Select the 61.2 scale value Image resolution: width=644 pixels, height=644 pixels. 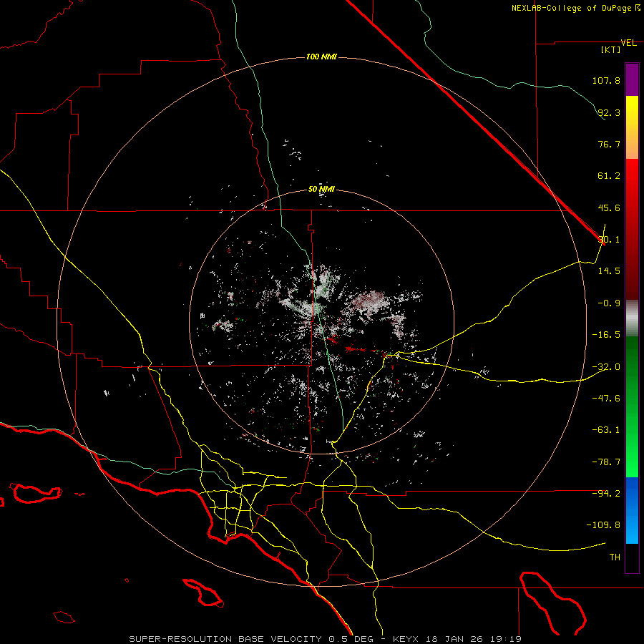pos(609,176)
